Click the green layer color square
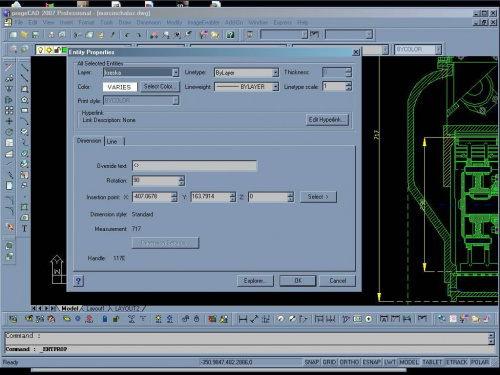The width and height of the screenshot is (500, 375). pos(65,50)
